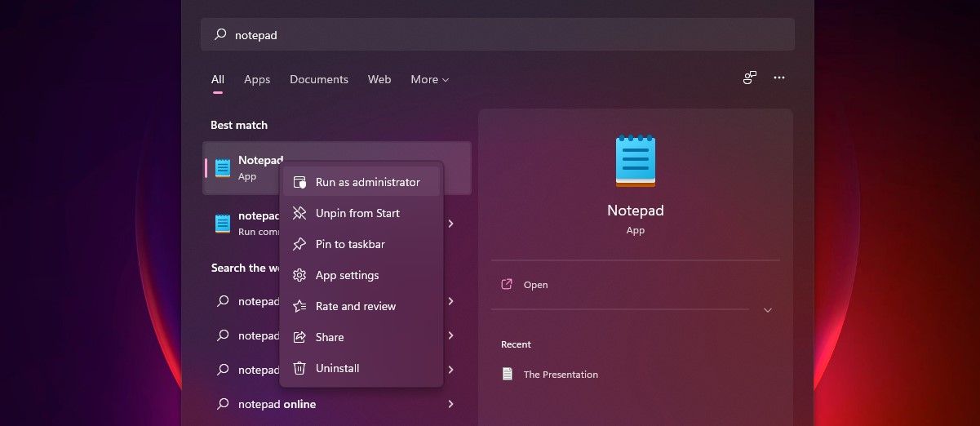Image resolution: width=980 pixels, height=426 pixels.
Task: Click the Rate and review star icon
Action: coord(299,306)
